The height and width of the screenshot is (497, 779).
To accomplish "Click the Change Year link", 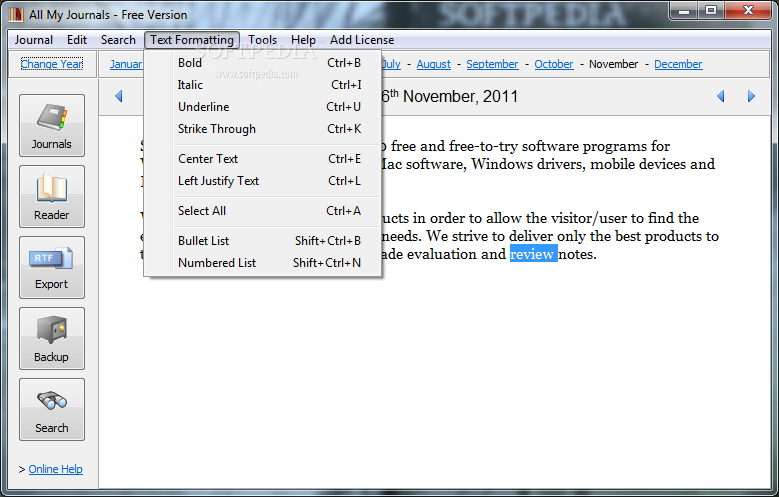I will 52,64.
